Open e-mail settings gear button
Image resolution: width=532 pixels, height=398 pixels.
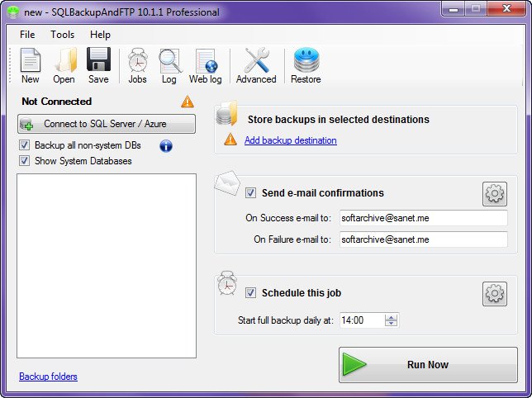(495, 194)
